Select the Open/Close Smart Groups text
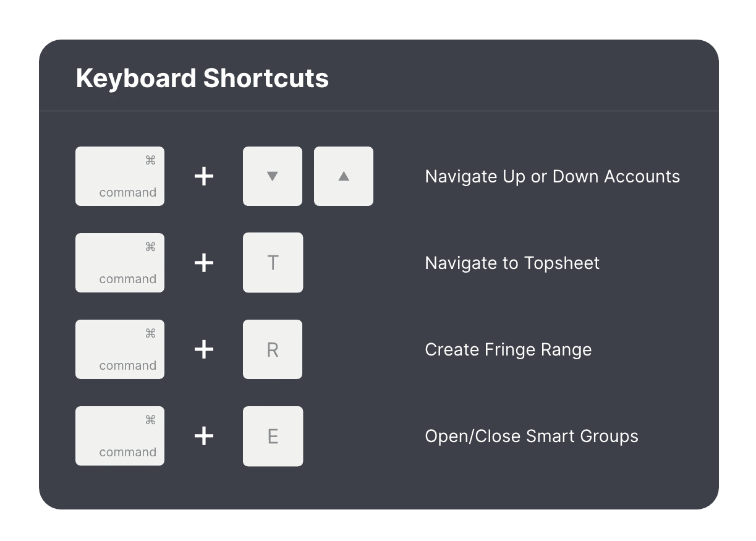Image resolution: width=756 pixels, height=541 pixels. (x=532, y=437)
